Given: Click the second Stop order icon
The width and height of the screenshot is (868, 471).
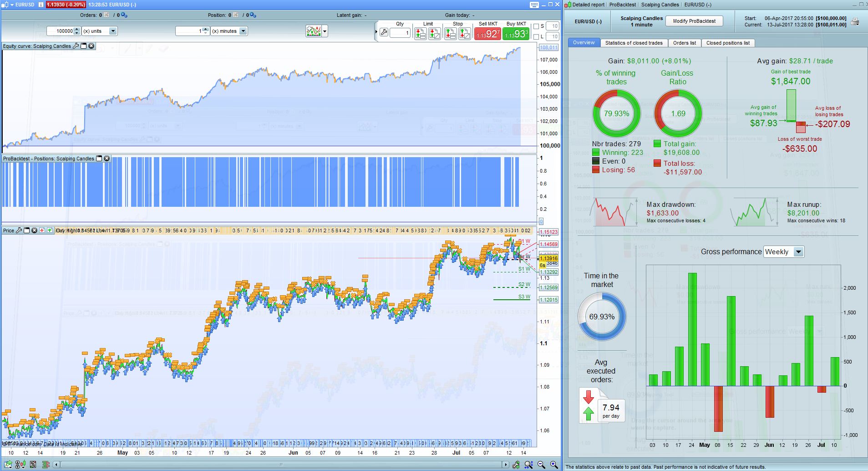Looking at the screenshot, I should [x=465, y=33].
